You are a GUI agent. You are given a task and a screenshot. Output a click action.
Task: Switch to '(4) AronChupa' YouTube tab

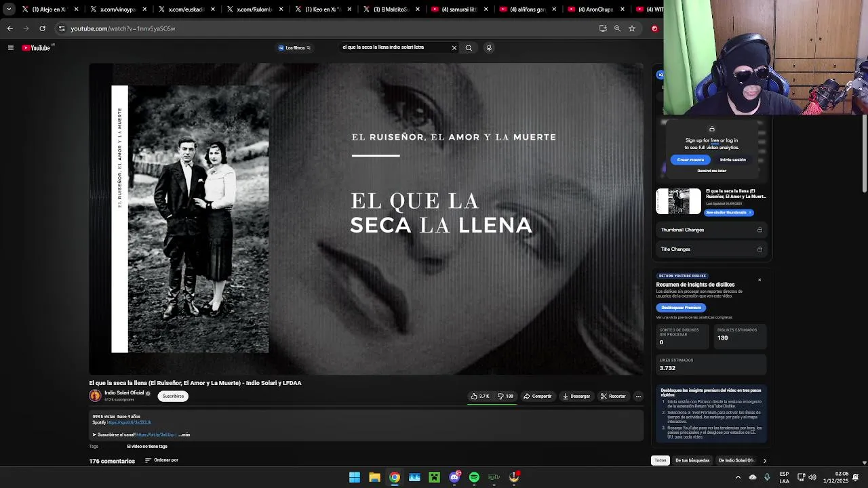(595, 9)
